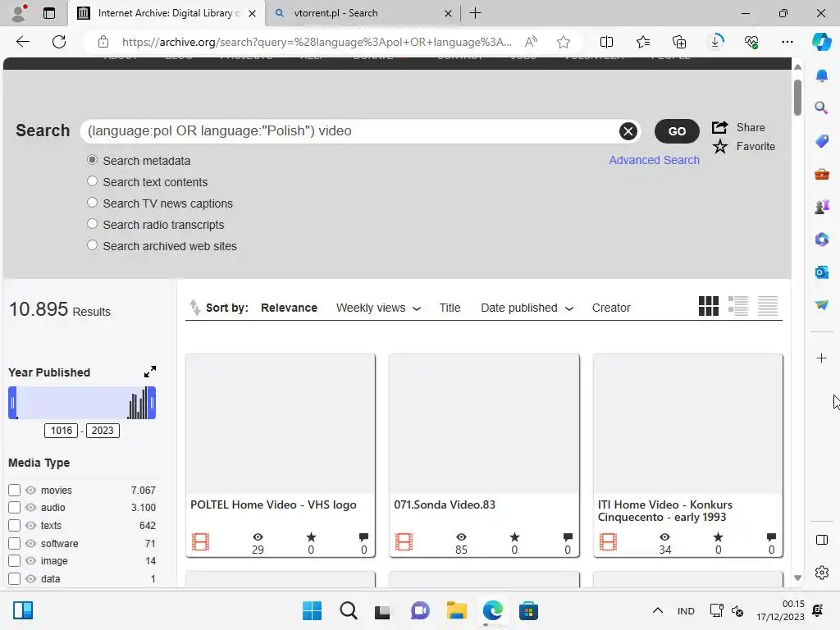This screenshot has width=840, height=630.
Task: Check the audio media type checkbox
Action: point(15,507)
